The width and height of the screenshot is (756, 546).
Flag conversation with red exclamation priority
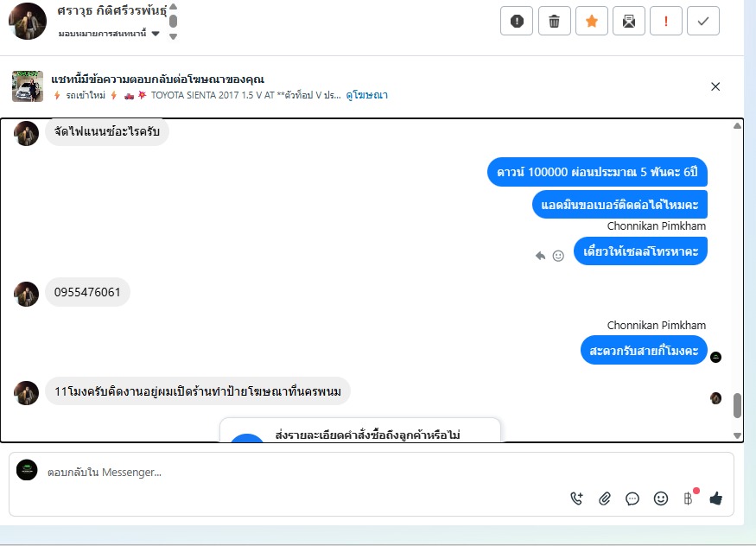[x=666, y=22]
